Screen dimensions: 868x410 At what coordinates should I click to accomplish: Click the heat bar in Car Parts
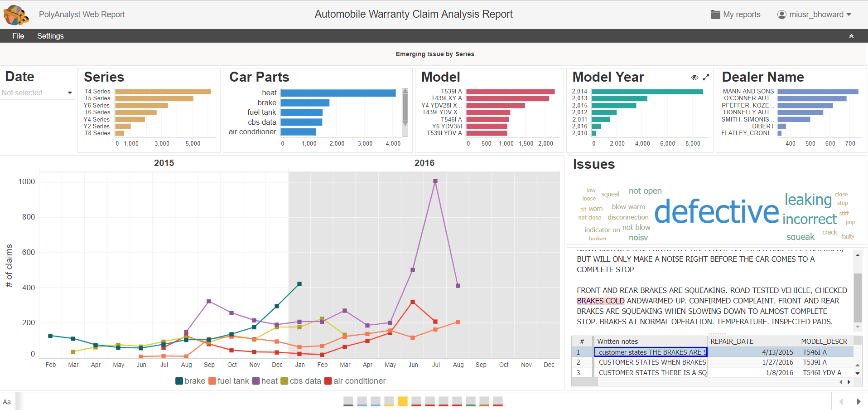338,93
